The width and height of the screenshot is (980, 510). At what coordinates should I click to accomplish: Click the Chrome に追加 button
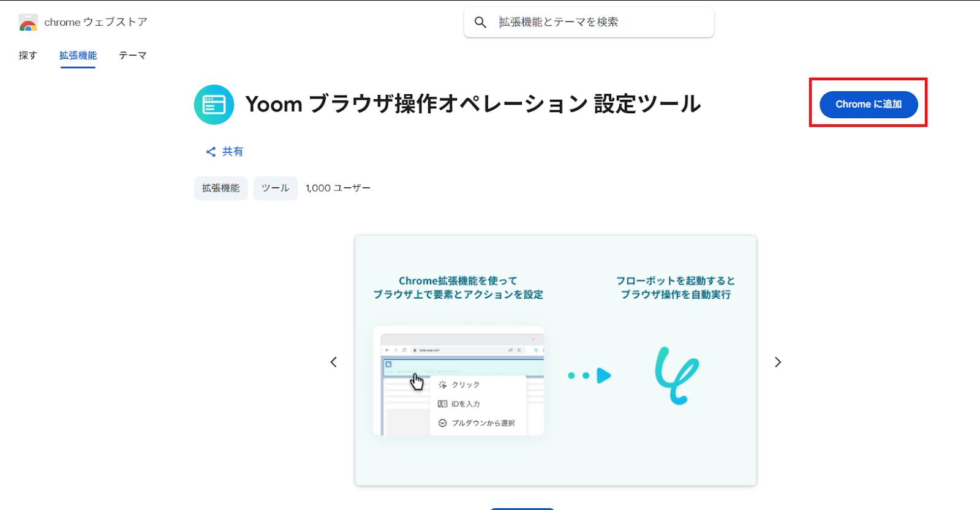pos(869,104)
